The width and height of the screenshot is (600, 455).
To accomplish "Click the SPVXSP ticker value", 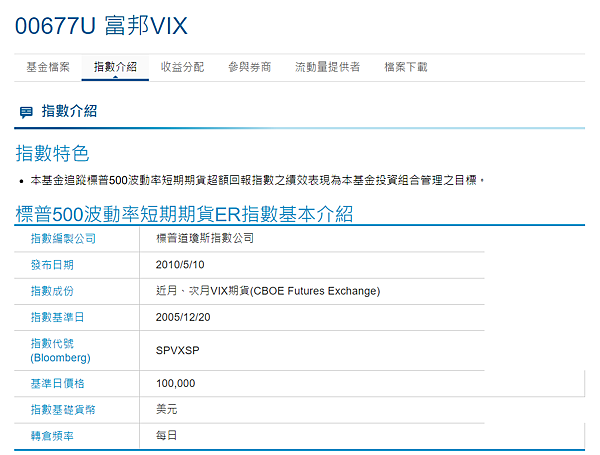I will [x=178, y=351].
